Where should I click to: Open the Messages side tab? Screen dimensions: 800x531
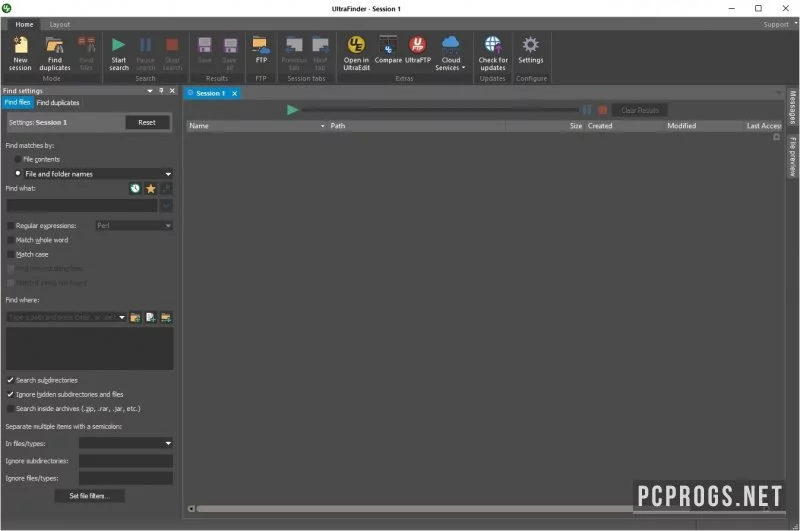[792, 108]
